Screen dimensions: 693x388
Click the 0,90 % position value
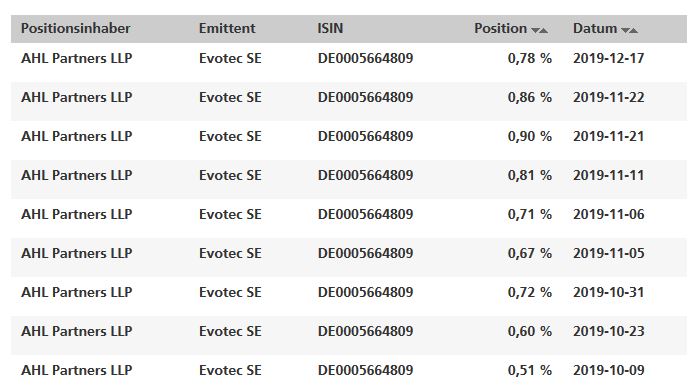(529, 136)
